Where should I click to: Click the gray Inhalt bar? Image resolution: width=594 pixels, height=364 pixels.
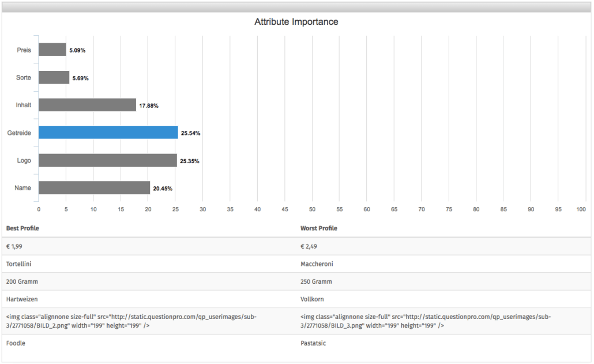(87, 105)
